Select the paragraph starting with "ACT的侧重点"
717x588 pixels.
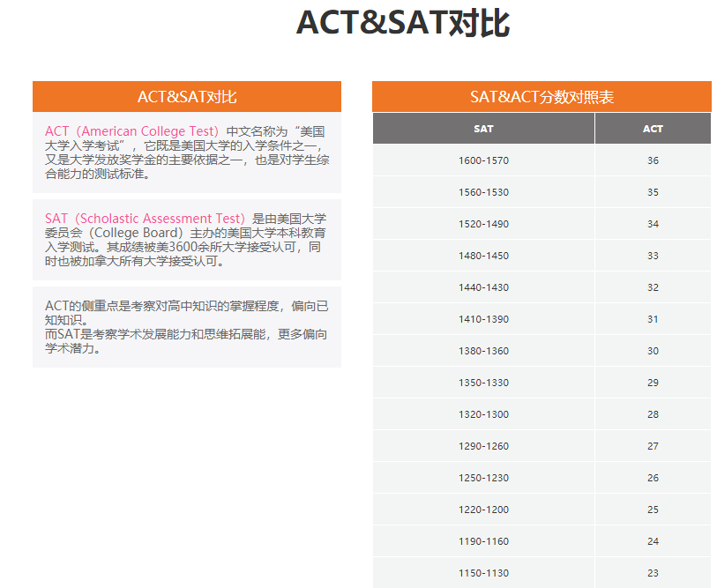pos(186,327)
